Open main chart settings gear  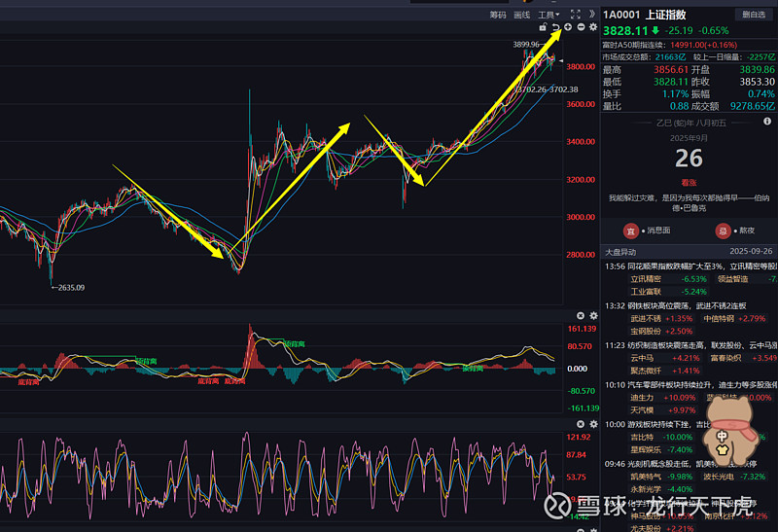(x=593, y=28)
